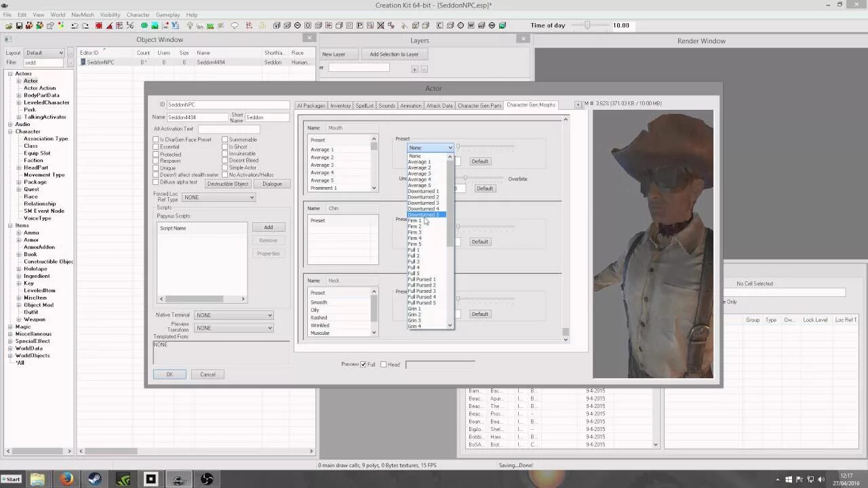Tick Is CharGen Face Preset checkbox
The image size is (868, 488).
coord(156,140)
